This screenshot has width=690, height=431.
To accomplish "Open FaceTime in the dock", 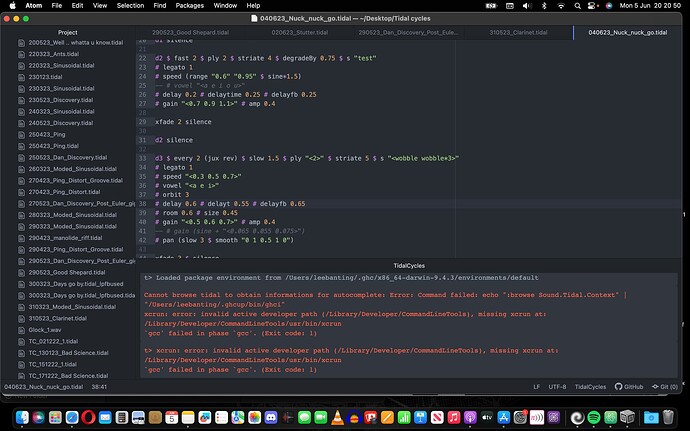I will point(320,417).
